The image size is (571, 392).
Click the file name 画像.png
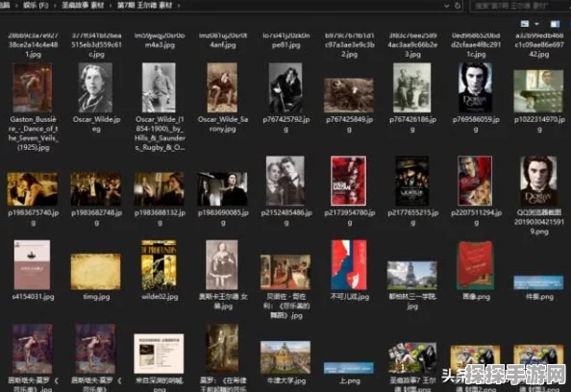(477, 297)
